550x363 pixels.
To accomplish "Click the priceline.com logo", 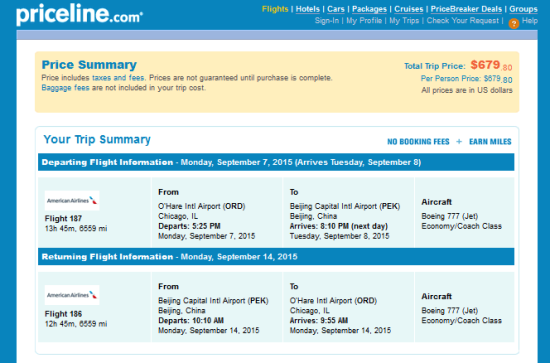I will click(79, 14).
